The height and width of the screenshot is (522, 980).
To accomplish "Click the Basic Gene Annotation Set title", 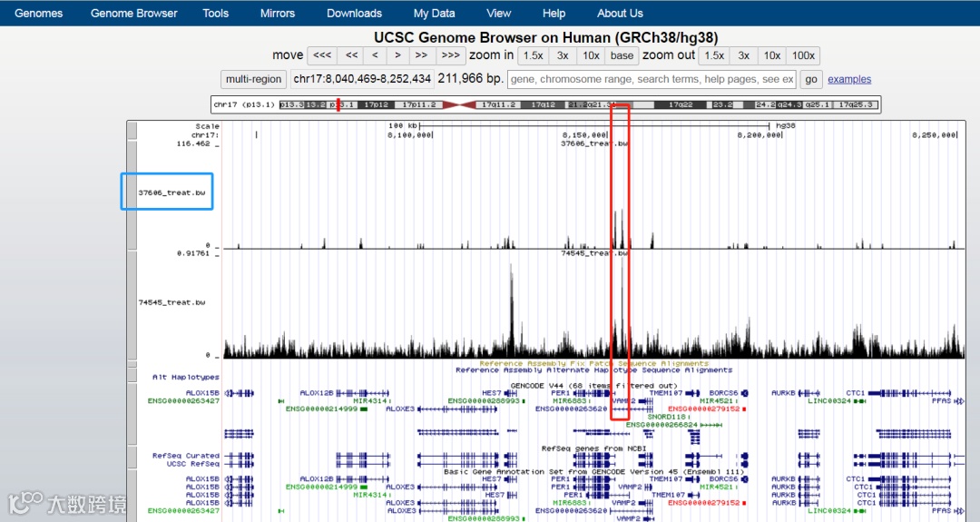I will tap(593, 471).
